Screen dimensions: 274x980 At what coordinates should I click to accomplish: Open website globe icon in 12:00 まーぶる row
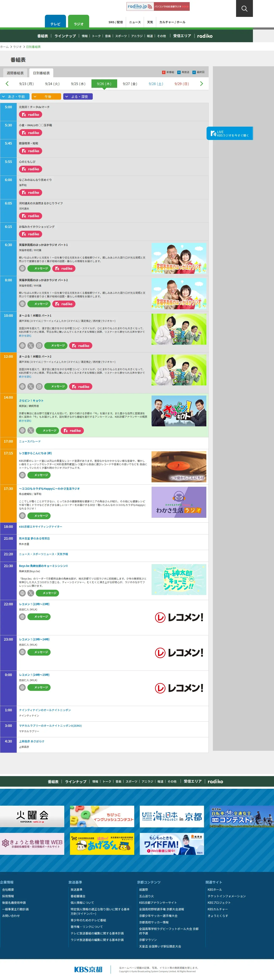[22, 386]
